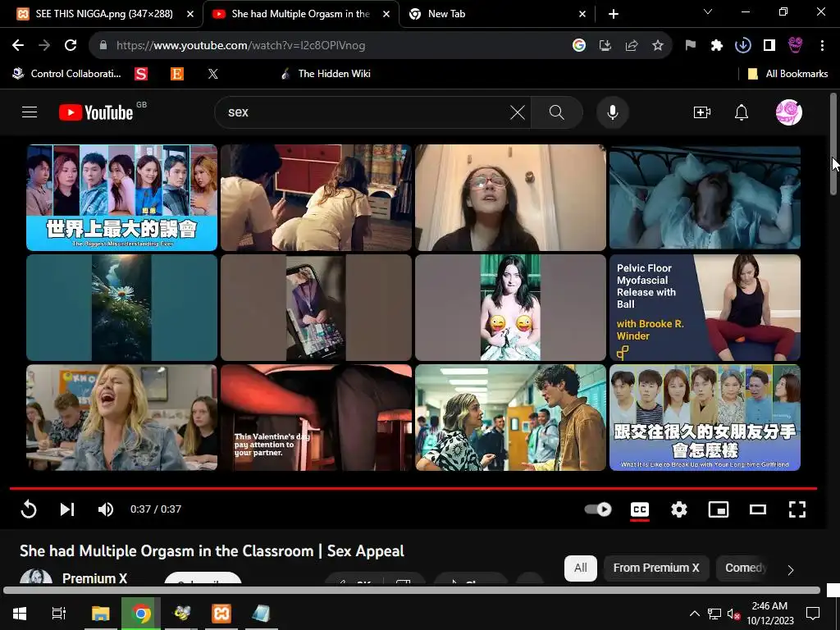Open the tab search chevron
Viewport: 840px width, 630px height.
708,11
